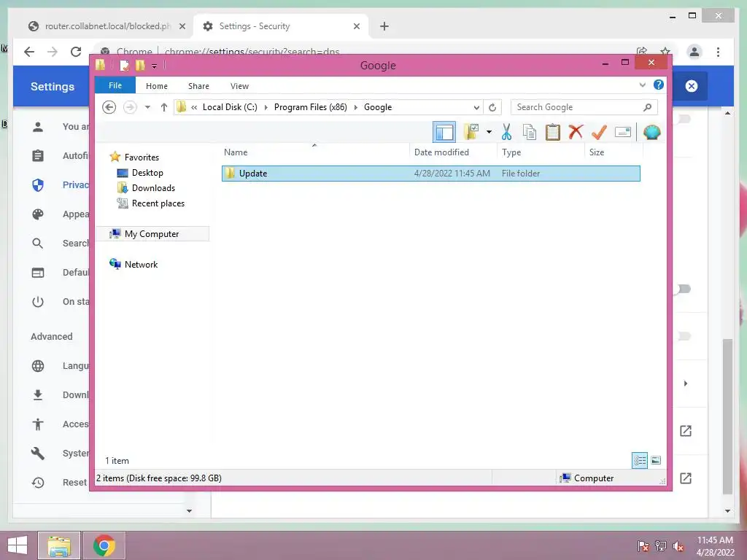Expand arrow after Local Disk (C:) breadcrumb

click(x=266, y=107)
